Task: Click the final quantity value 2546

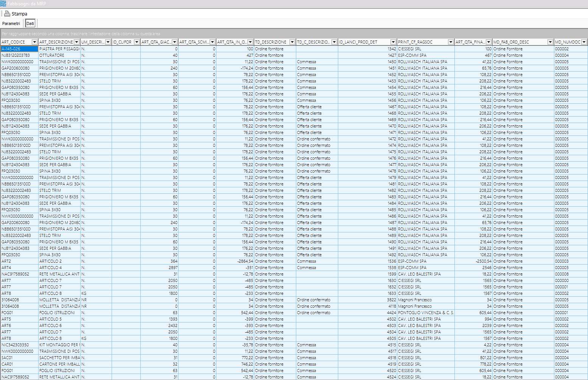Action: point(473,268)
